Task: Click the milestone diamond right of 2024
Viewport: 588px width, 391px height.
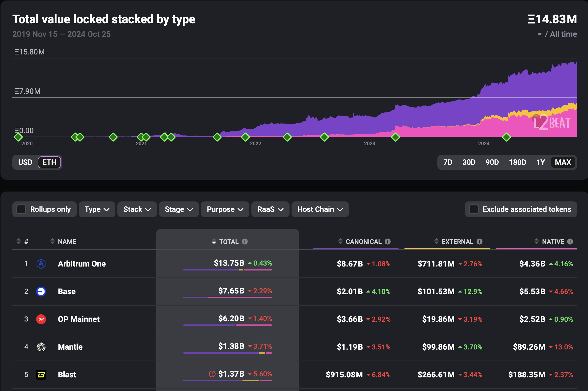Action: pyautogui.click(x=507, y=137)
